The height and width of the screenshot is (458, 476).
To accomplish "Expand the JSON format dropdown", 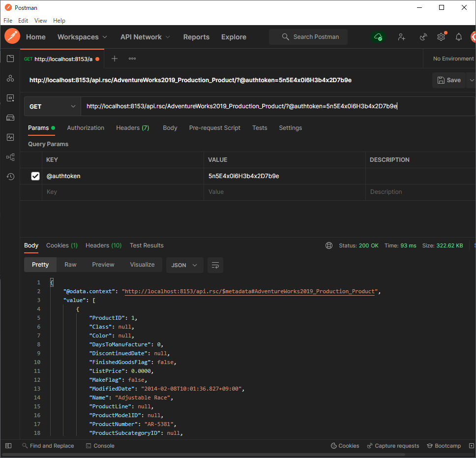I will pyautogui.click(x=184, y=265).
